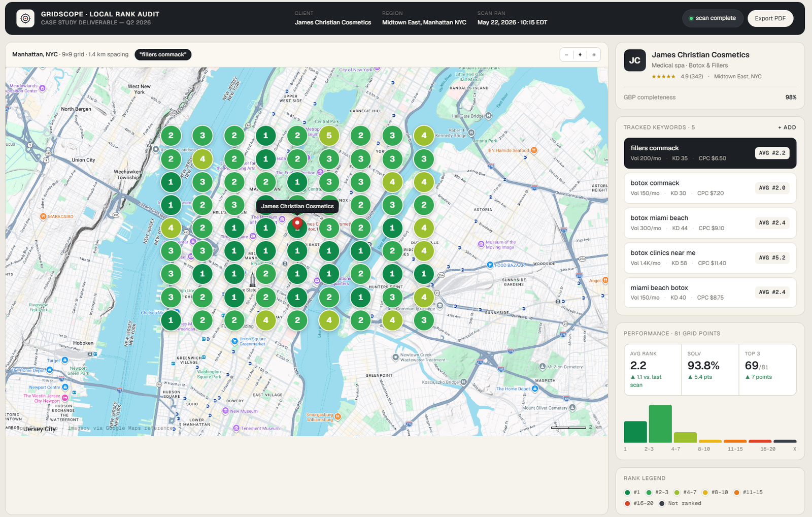Image resolution: width=812 pixels, height=517 pixels.
Task: Click the 1.1 vs. last scan change
Action: (x=646, y=381)
